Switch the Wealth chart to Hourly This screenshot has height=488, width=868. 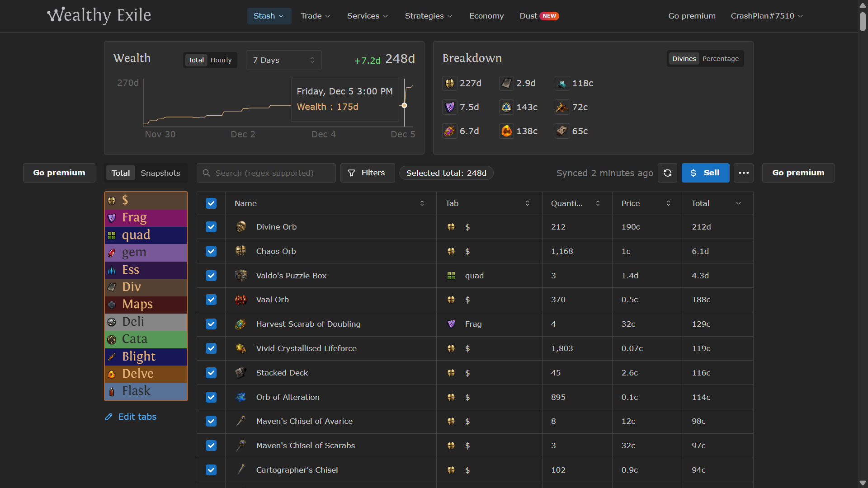pyautogui.click(x=221, y=60)
